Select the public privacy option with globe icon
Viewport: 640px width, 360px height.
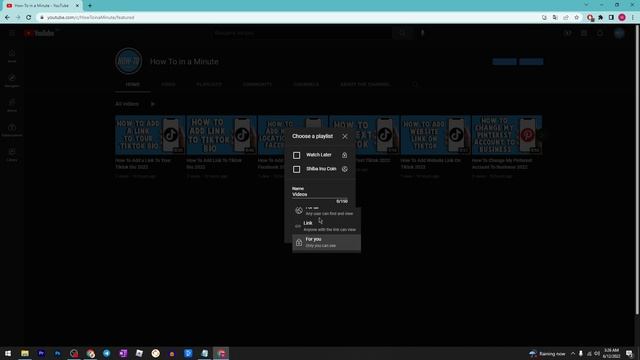tap(326, 211)
